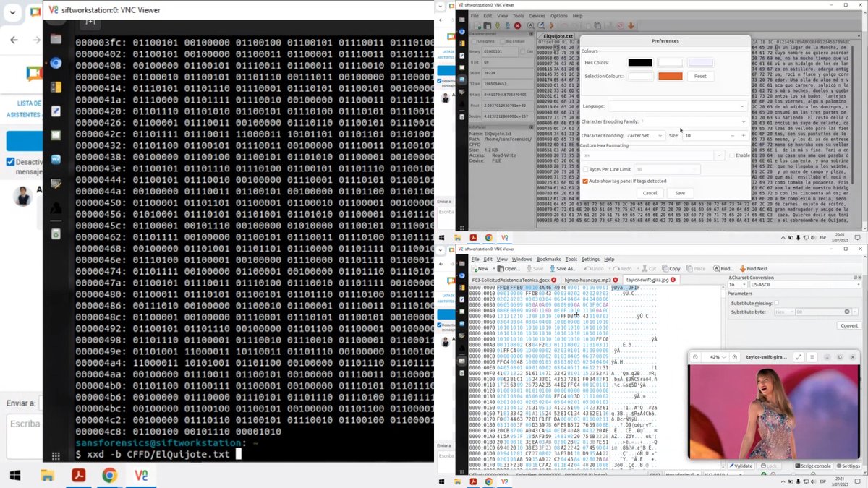Click Save in Preferences dialog
The width and height of the screenshot is (868, 488).
(680, 193)
